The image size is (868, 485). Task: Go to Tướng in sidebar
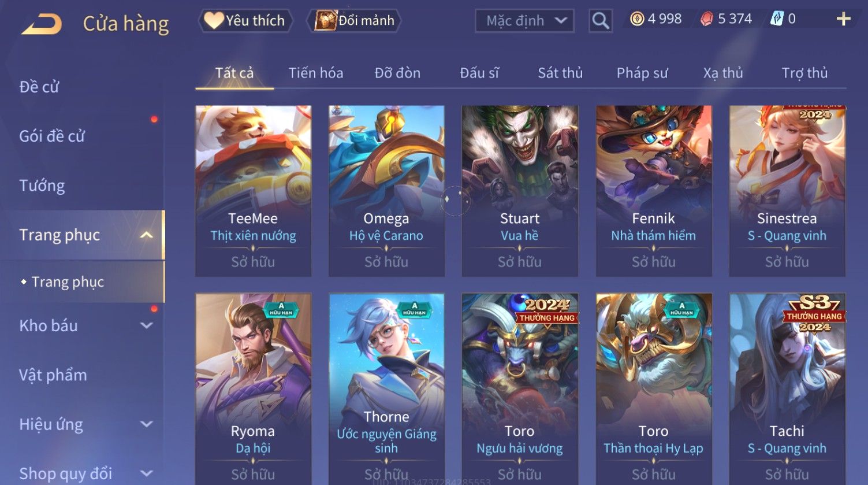click(42, 186)
